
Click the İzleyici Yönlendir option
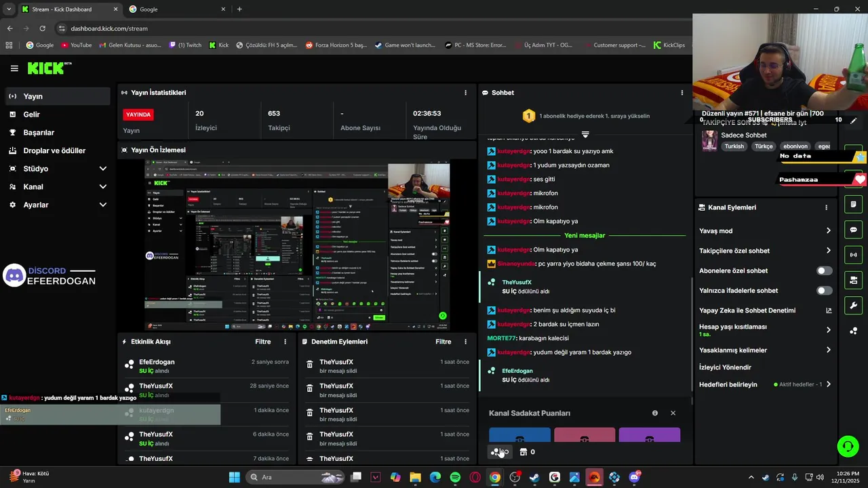725,367
